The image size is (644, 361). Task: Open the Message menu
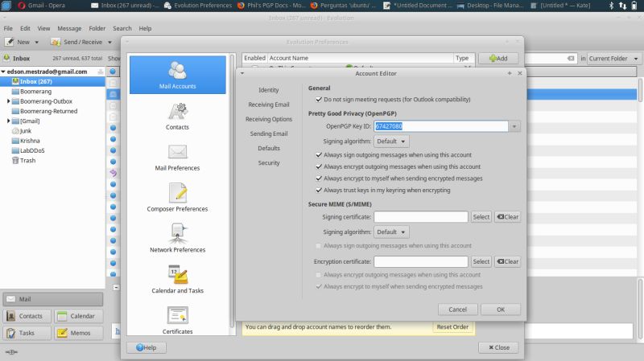[69, 28]
